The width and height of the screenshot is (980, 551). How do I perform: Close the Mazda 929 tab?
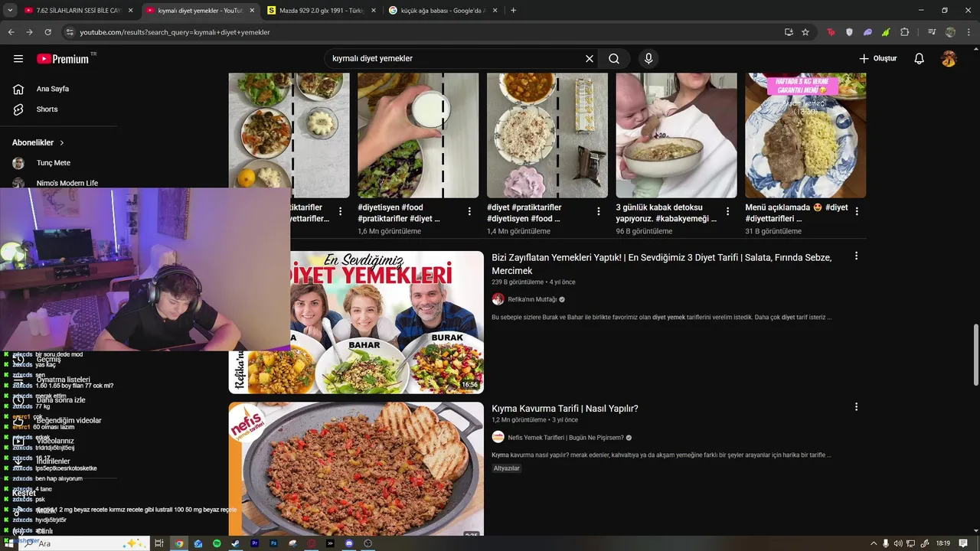coord(373,11)
